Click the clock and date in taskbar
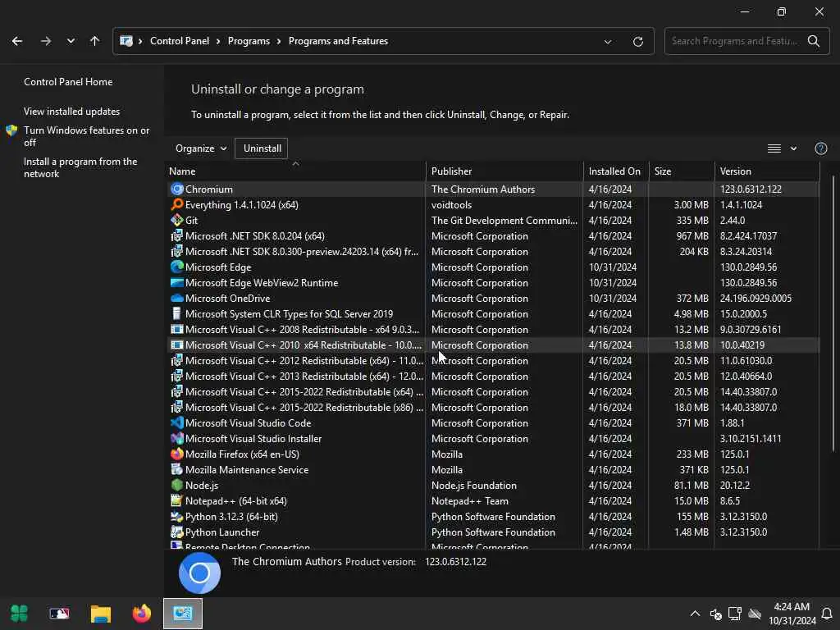 click(x=792, y=614)
